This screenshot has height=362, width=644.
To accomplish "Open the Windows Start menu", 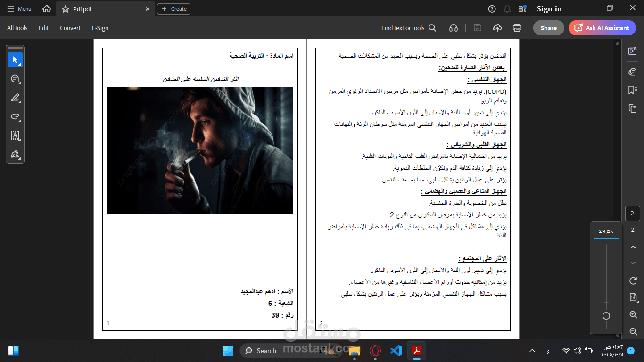I will [x=228, y=351].
